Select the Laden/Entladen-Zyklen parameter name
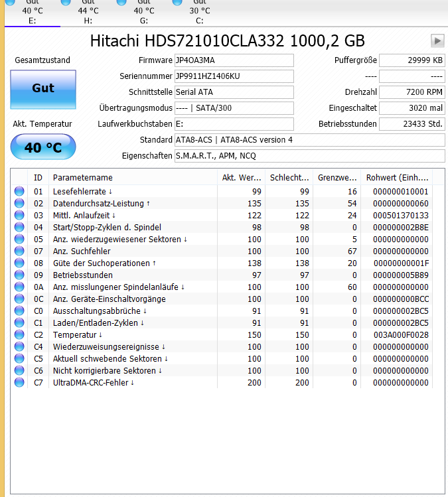The width and height of the screenshot is (448, 497). (x=98, y=323)
